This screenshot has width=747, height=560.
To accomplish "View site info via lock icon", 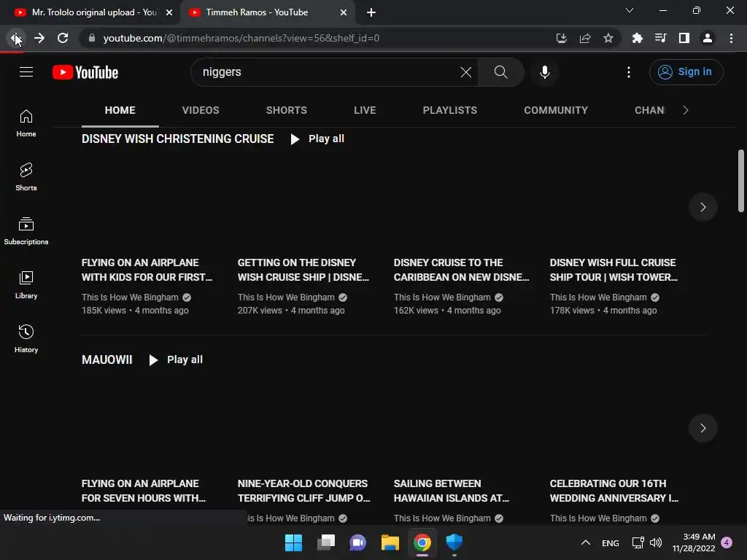I will (x=92, y=38).
